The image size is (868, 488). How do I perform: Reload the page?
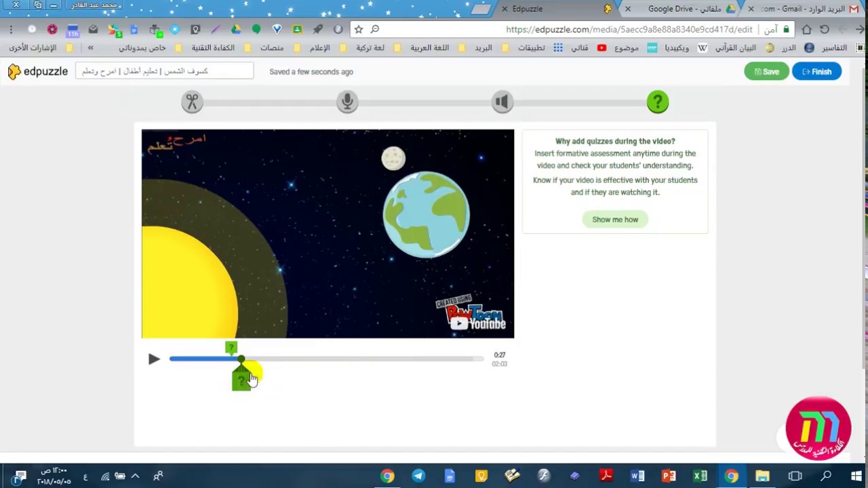click(x=825, y=29)
